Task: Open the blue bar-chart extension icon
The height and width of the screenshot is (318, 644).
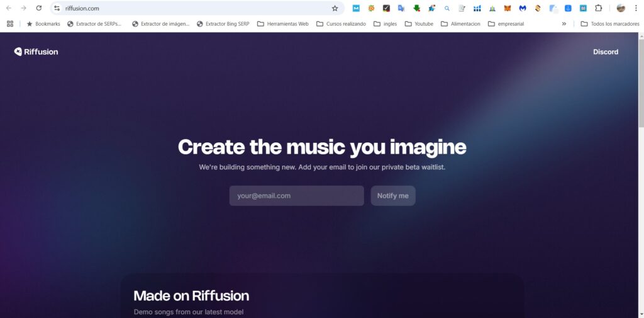Action: [477, 8]
